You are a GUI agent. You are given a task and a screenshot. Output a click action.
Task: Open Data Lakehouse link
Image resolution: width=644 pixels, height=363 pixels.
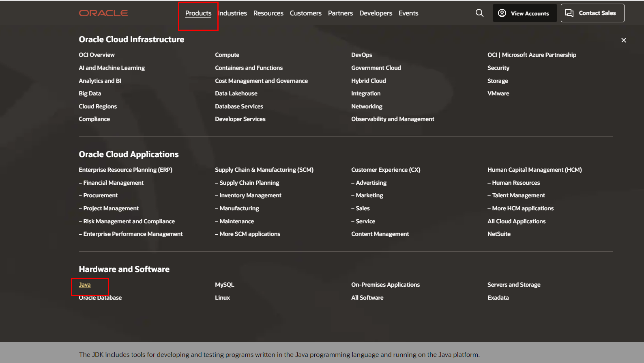click(236, 93)
